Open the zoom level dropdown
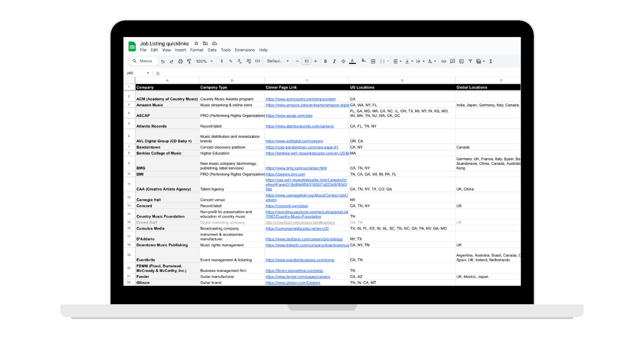Image resolution: width=644 pixels, height=338 pixels. [x=206, y=61]
